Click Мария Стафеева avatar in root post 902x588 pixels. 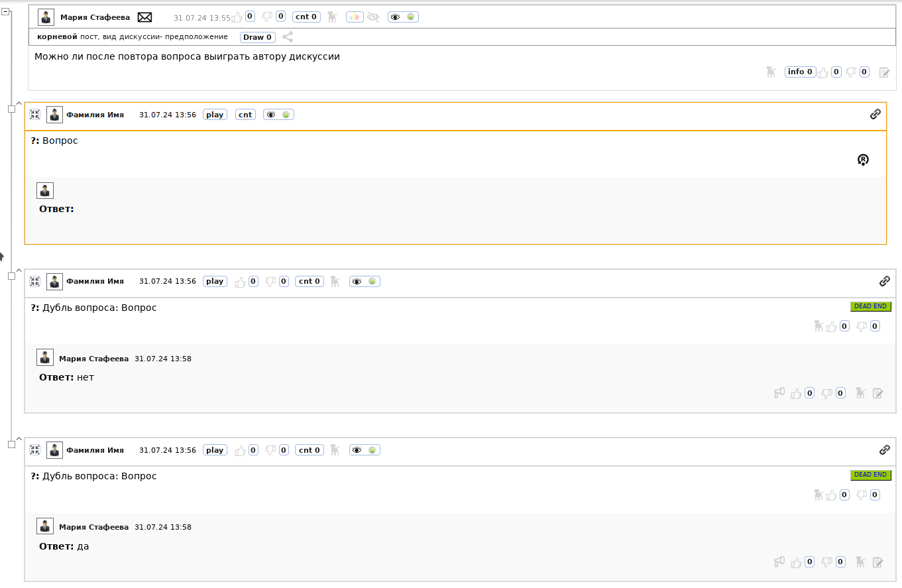click(46, 17)
